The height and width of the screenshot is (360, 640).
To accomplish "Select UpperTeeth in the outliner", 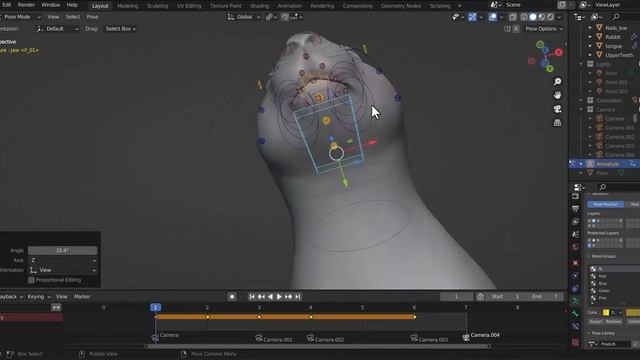I will (x=619, y=55).
